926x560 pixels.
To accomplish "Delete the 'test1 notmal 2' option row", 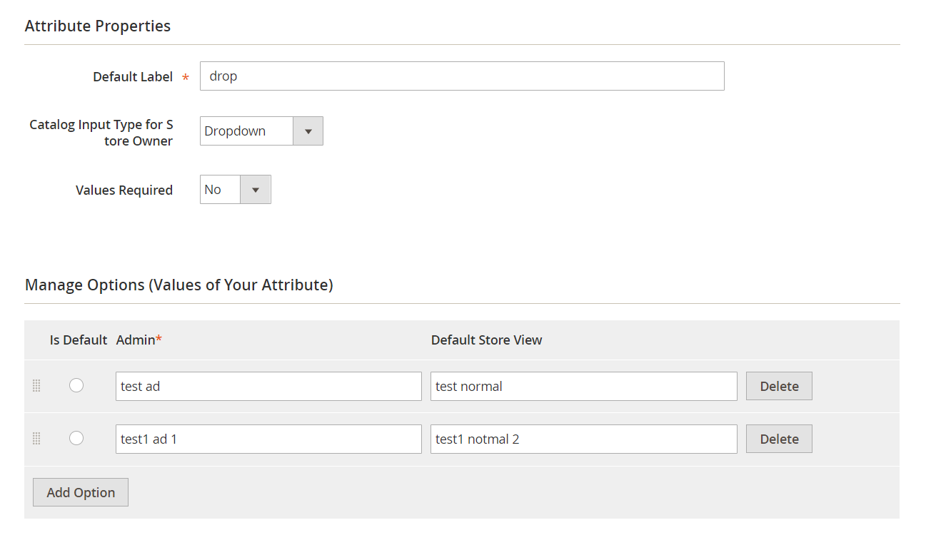I will pos(778,439).
